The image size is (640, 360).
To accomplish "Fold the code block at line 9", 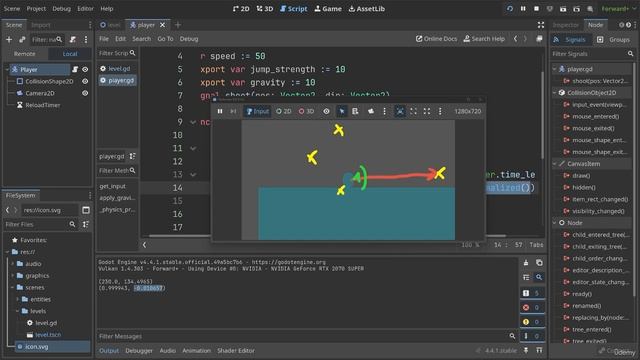I will (x=193, y=122).
